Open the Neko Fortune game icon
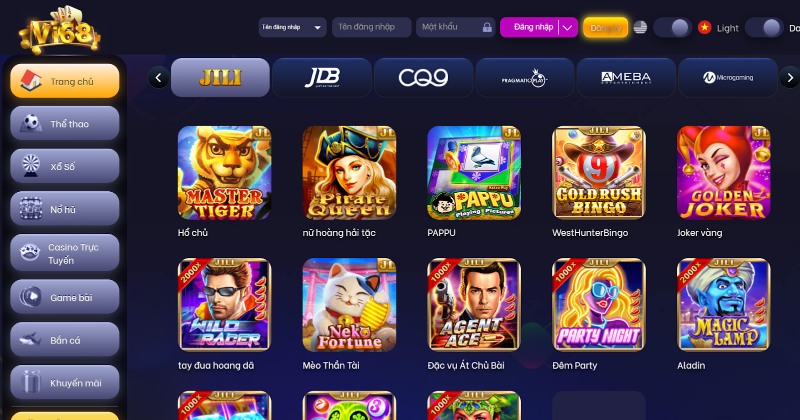 349,305
